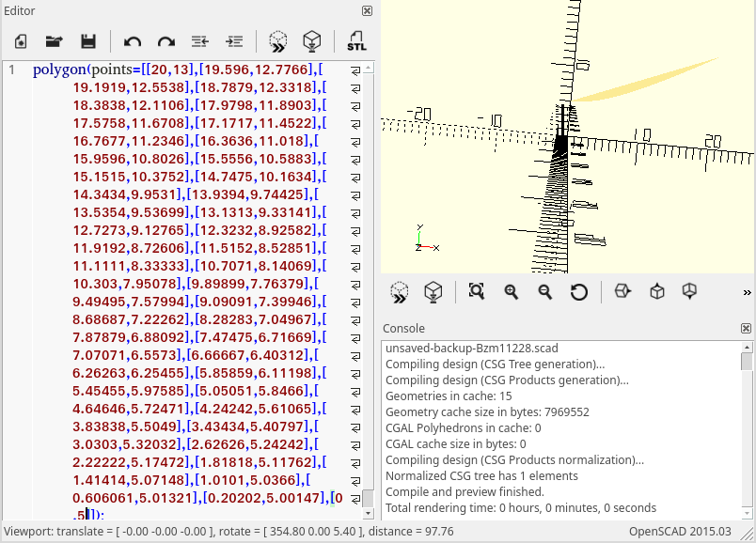756x543 pixels.
Task: Reset the viewport orientation
Action: point(579,292)
